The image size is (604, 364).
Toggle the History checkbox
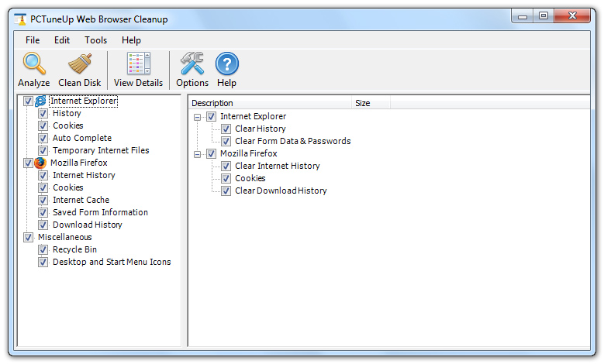[x=43, y=114]
